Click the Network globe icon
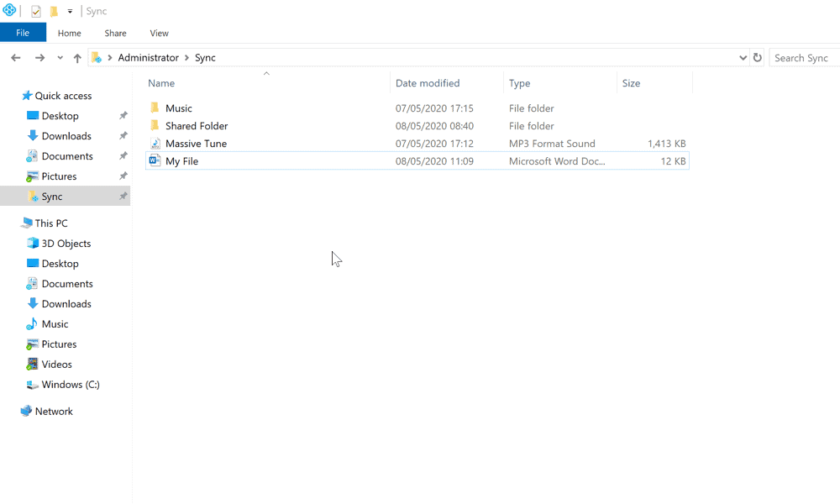The height and width of the screenshot is (504, 840). (x=26, y=411)
